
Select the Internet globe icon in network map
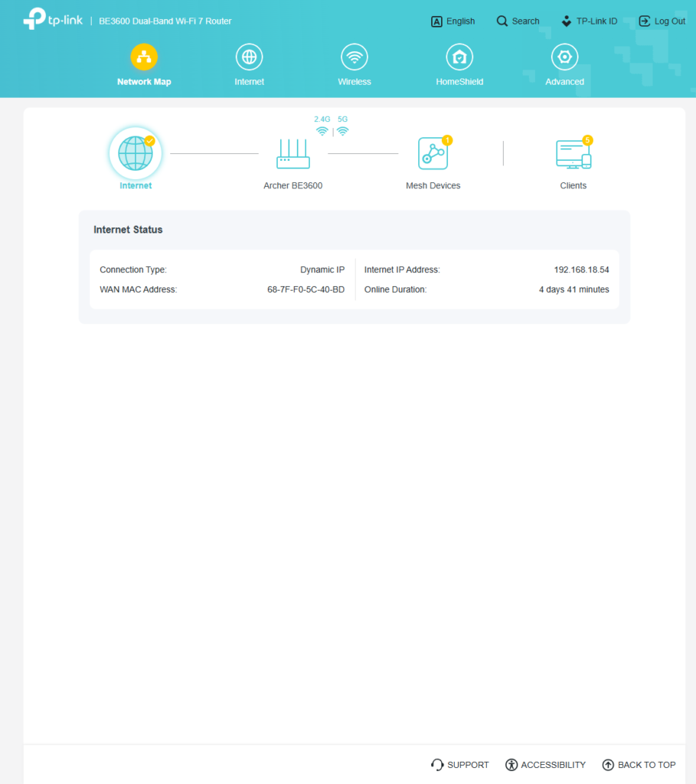coord(135,152)
